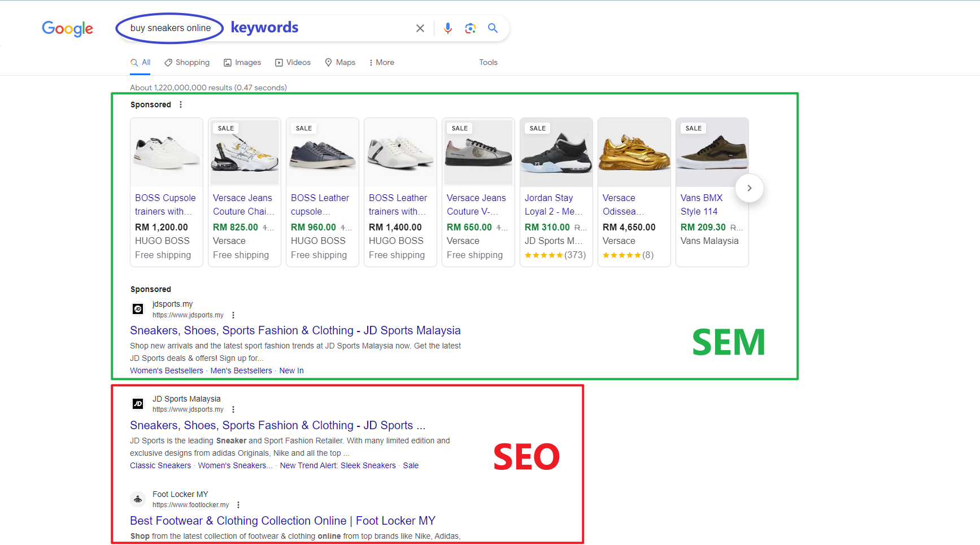Open the Jordan Stay Loyal 2 sneaker image

(556, 152)
